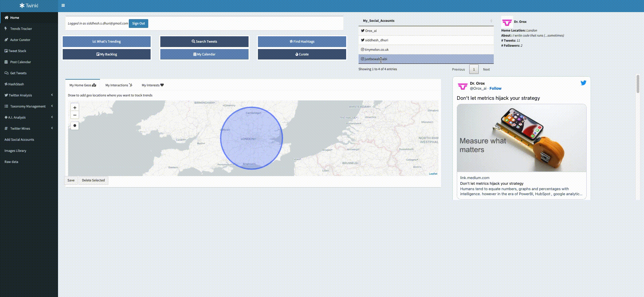The height and width of the screenshot is (297, 644).
Task: Switch to My Interactions tab
Action: coord(119,85)
